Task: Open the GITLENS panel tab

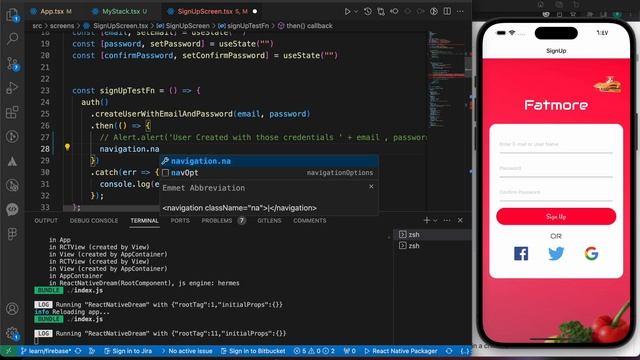Action: click(x=269, y=220)
